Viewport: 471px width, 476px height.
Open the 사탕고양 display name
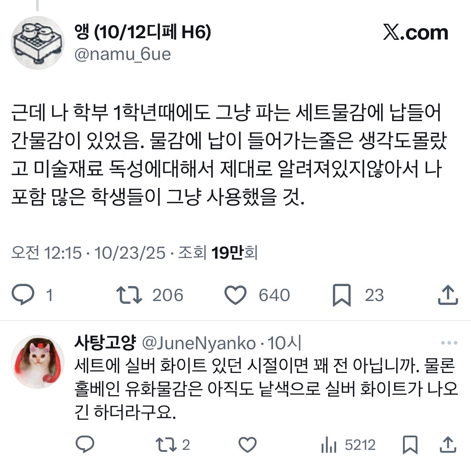click(105, 343)
